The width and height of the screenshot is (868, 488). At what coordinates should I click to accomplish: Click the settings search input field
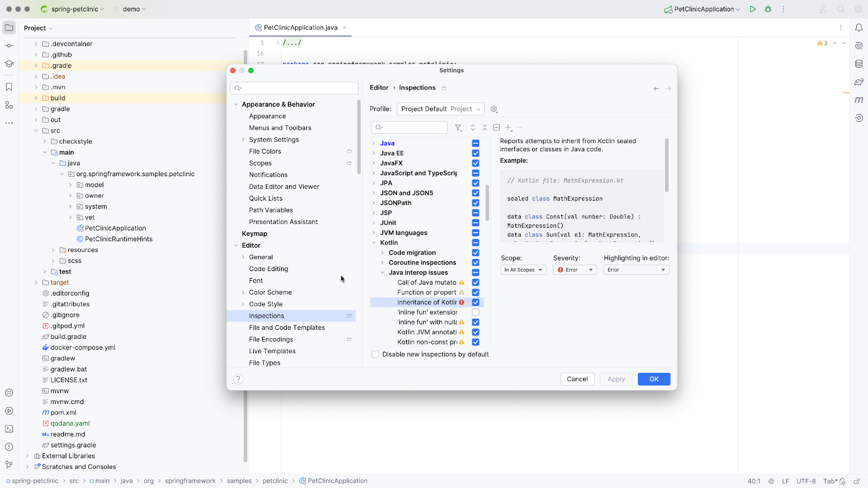coord(295,88)
